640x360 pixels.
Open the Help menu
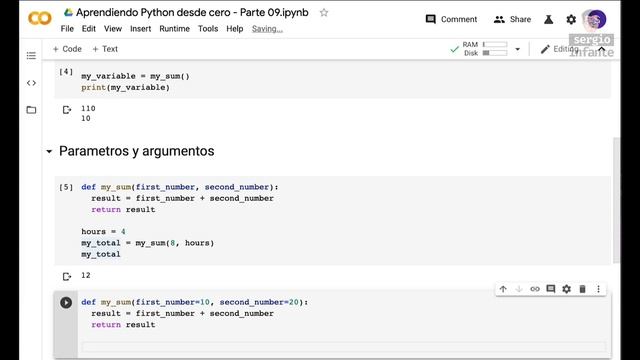click(x=235, y=29)
